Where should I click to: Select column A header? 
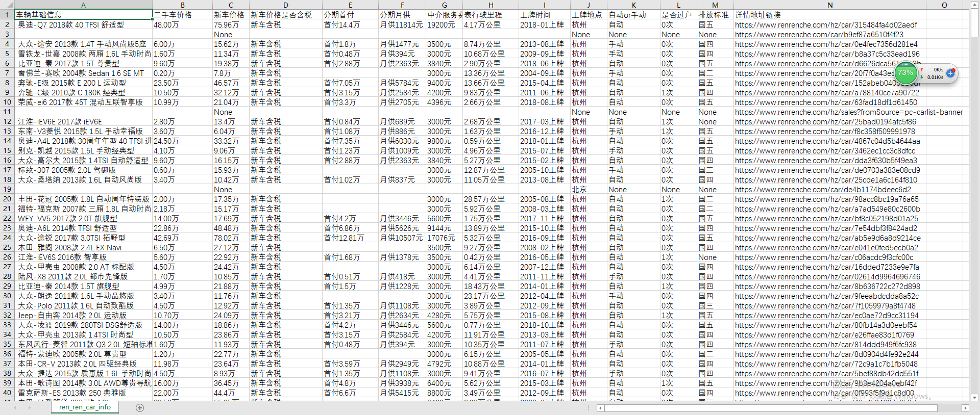tap(83, 5)
